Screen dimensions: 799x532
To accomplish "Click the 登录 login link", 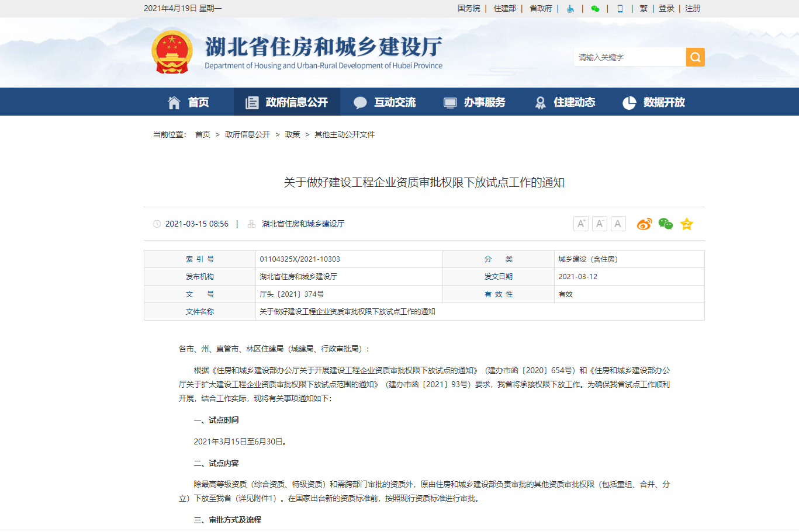I will 666,9.
